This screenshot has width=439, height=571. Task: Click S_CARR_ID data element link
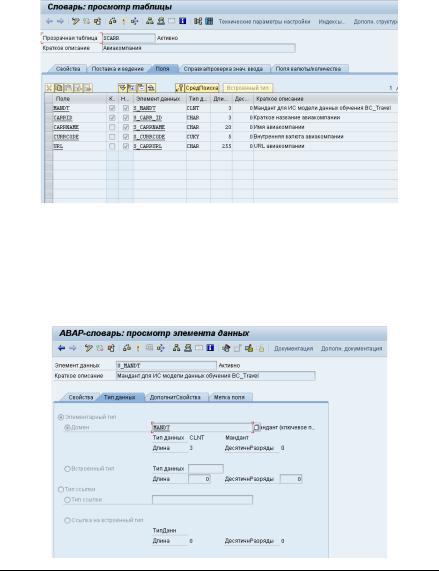147,118
